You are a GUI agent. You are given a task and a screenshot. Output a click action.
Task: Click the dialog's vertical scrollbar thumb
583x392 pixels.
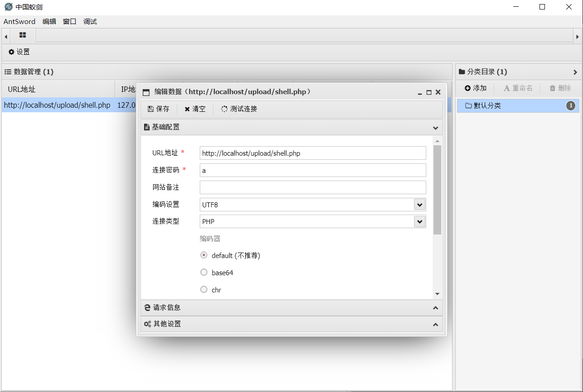(x=437, y=190)
